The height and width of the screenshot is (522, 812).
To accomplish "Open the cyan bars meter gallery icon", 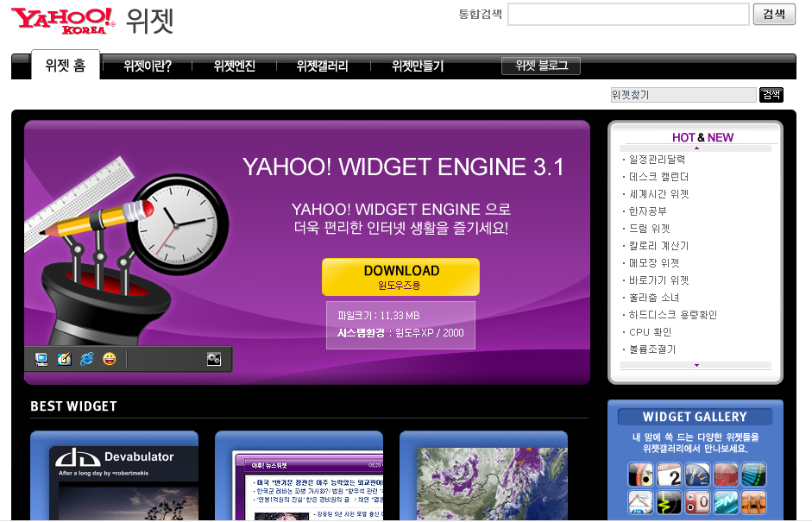I will pyautogui.click(x=753, y=475).
